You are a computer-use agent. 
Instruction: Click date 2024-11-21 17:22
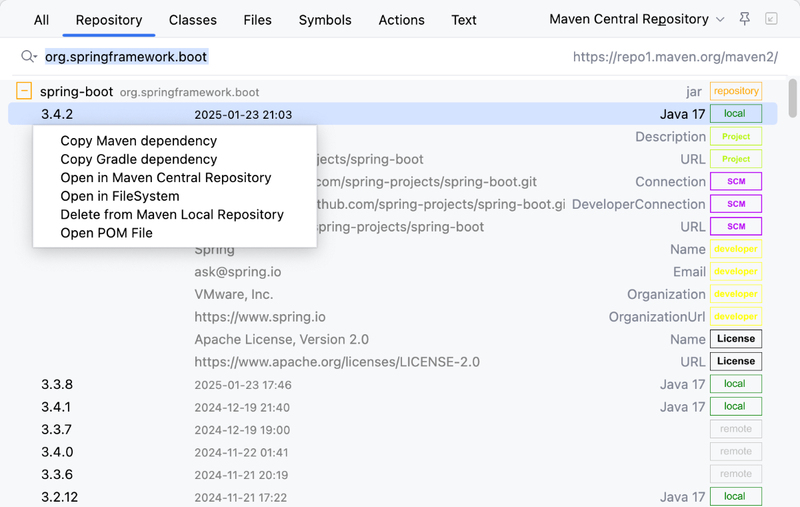coord(240,497)
